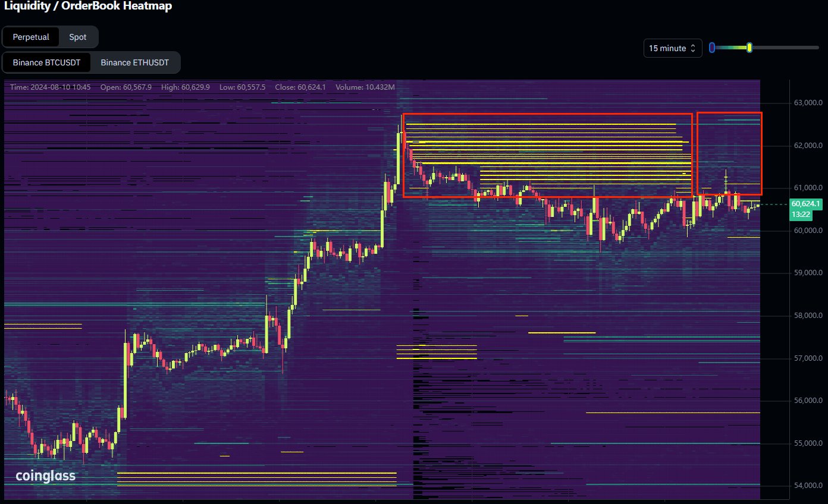Click the green countdown timer 13:22 label
This screenshot has width=828, height=504.
(800, 214)
